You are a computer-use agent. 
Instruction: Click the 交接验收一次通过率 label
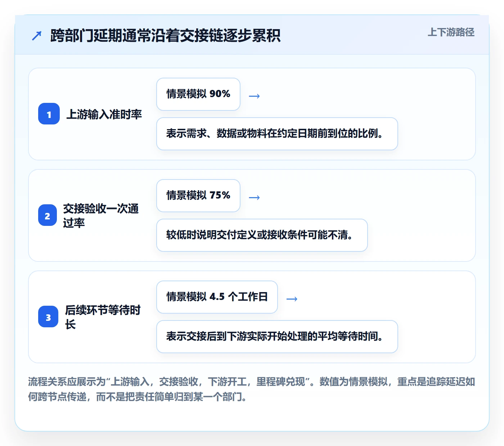pos(101,216)
